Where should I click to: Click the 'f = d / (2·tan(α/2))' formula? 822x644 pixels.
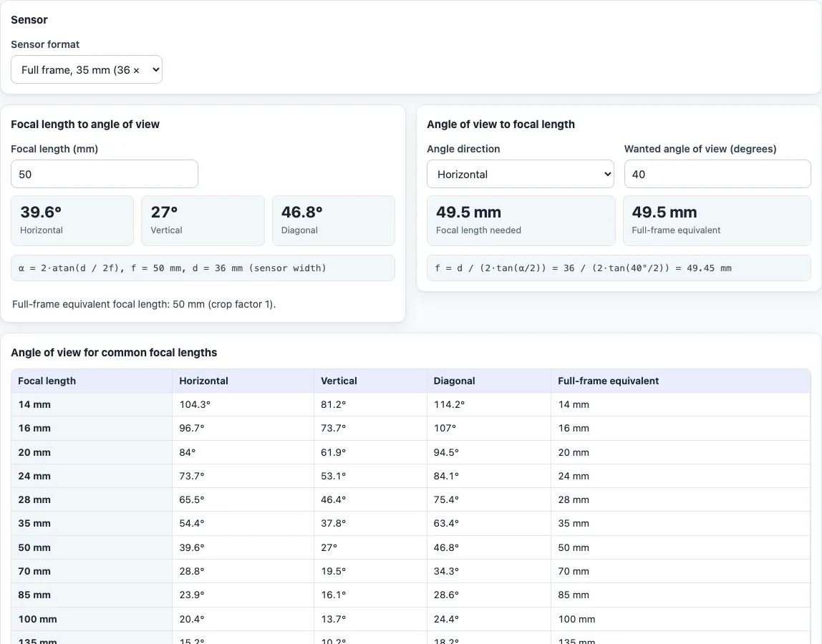pos(619,268)
